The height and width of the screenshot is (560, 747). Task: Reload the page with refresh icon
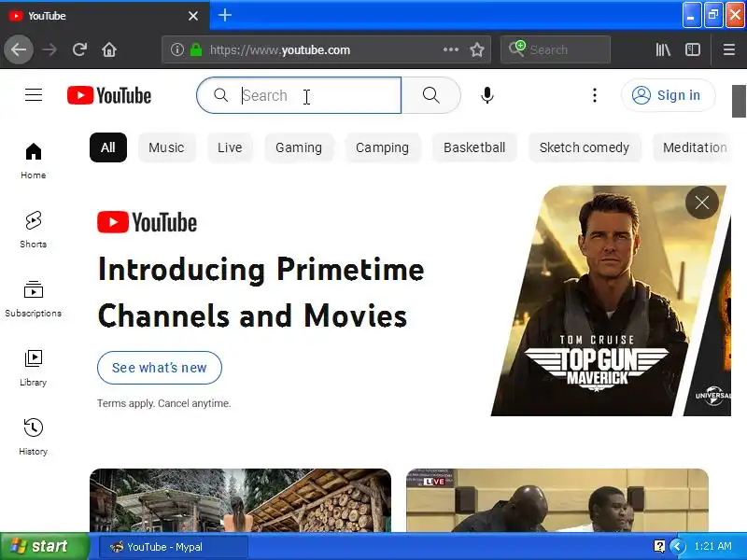point(79,49)
